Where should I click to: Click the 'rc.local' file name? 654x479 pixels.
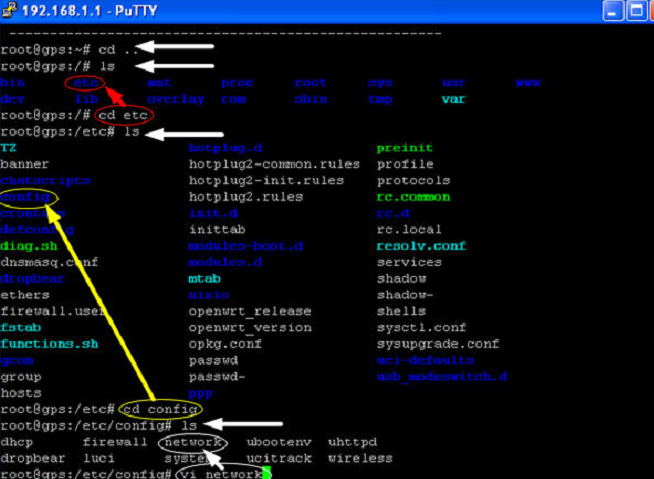point(409,229)
